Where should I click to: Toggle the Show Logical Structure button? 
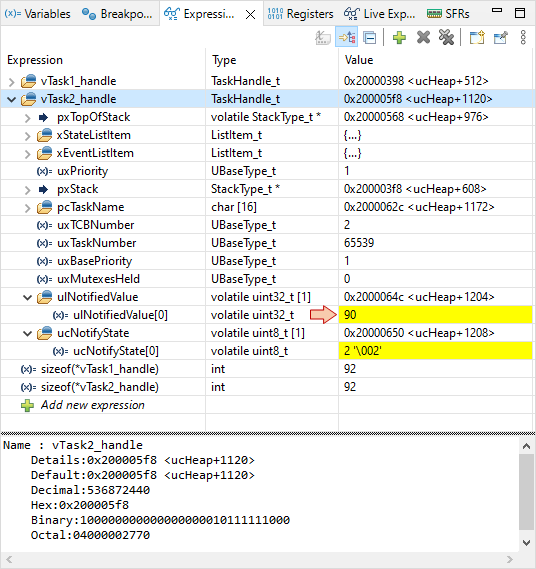pyautogui.click(x=347, y=37)
